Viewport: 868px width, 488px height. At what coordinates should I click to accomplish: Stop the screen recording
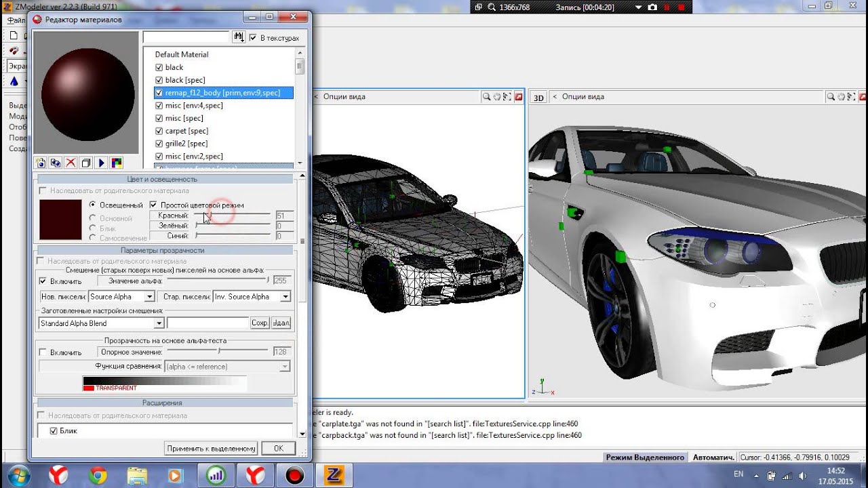[x=680, y=7]
